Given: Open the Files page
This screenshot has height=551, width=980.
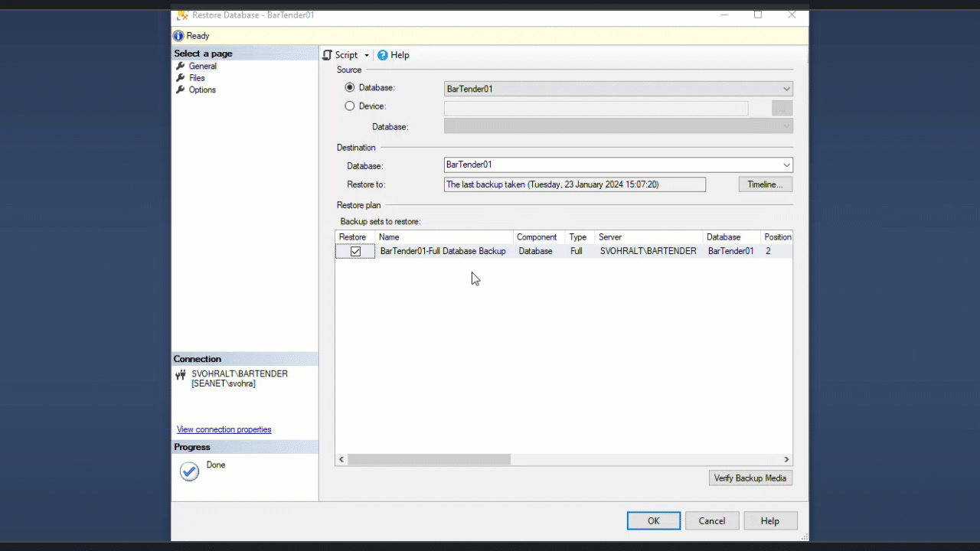Looking at the screenshot, I should coord(197,78).
